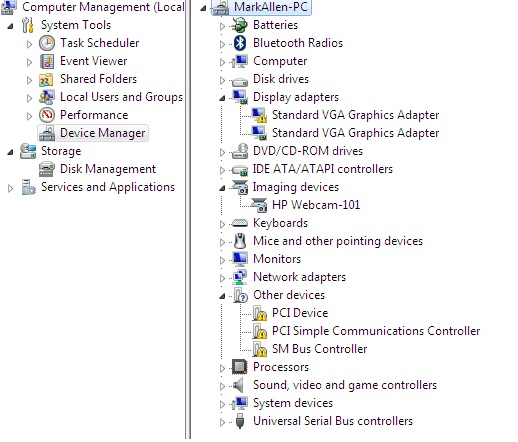Expand the Local Users and Groups node
Viewport: 518px width, 442px height.
pyautogui.click(x=29, y=98)
